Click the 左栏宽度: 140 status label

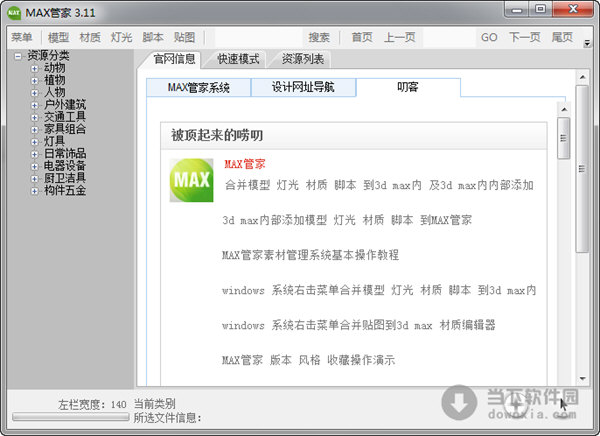point(92,405)
